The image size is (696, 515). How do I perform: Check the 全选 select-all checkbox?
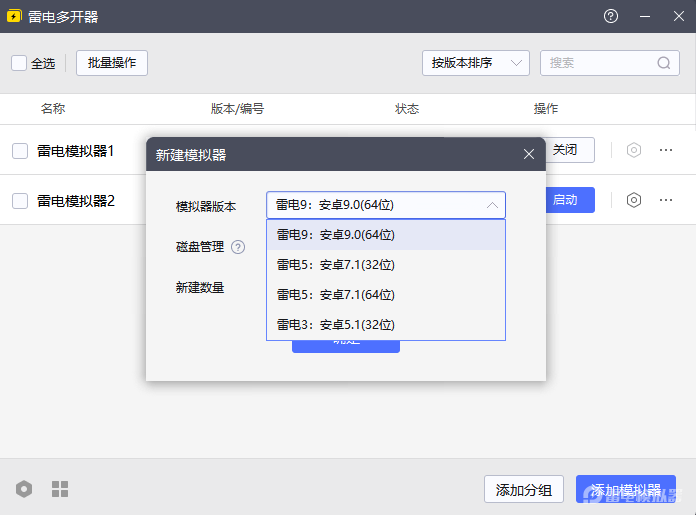click(x=19, y=63)
